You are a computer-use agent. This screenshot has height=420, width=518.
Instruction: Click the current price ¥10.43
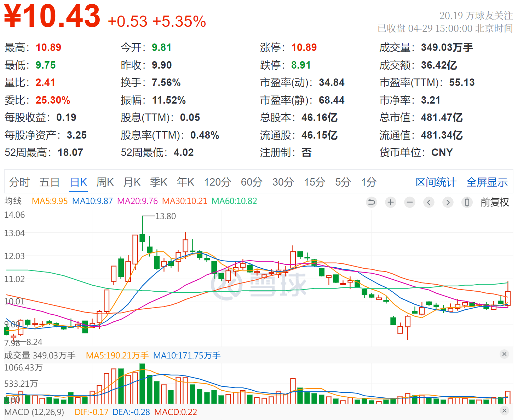pos(52,16)
